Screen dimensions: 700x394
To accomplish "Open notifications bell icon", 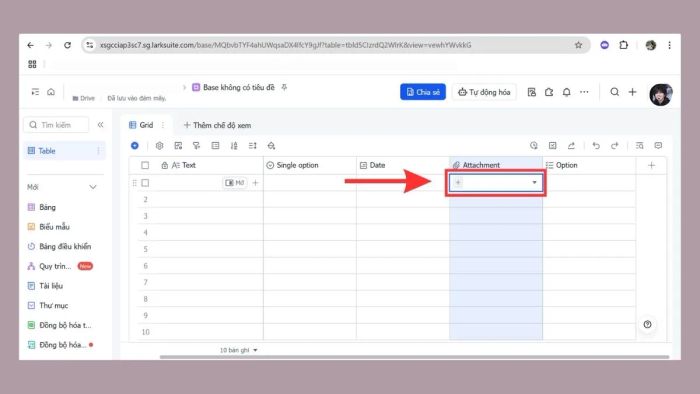I will [567, 92].
